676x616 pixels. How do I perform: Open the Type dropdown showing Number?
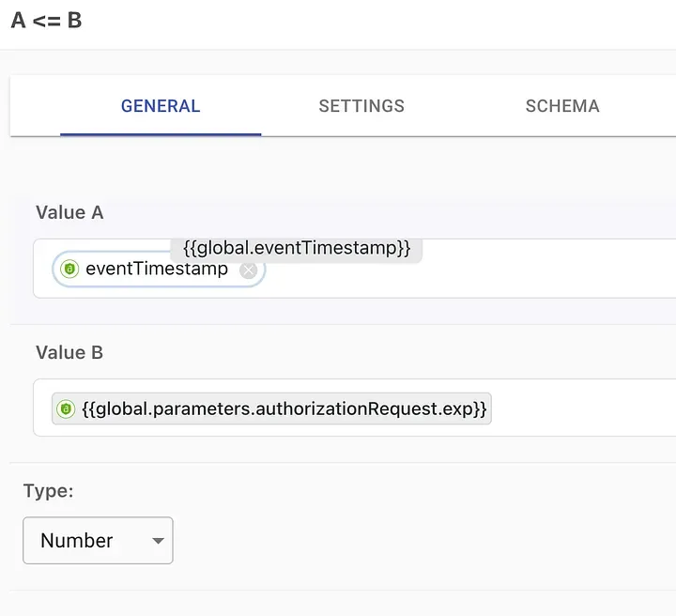(98, 541)
